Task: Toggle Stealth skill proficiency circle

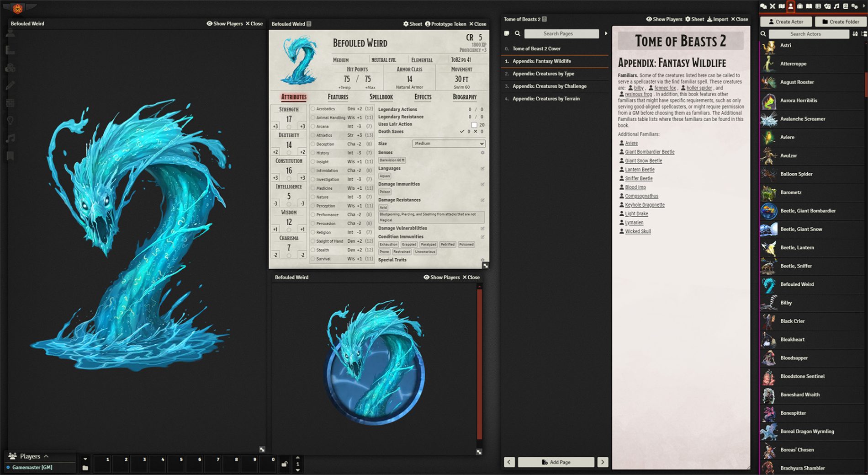Action: (x=313, y=250)
